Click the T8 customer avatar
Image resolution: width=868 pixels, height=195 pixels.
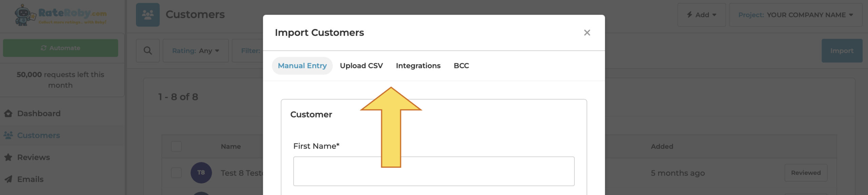201,173
